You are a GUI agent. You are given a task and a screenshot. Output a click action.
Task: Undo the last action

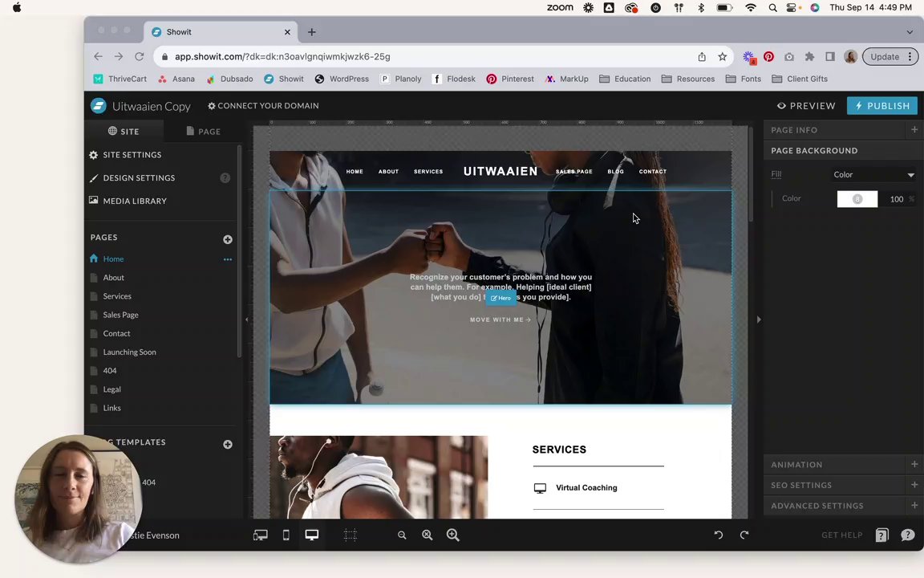point(719,535)
